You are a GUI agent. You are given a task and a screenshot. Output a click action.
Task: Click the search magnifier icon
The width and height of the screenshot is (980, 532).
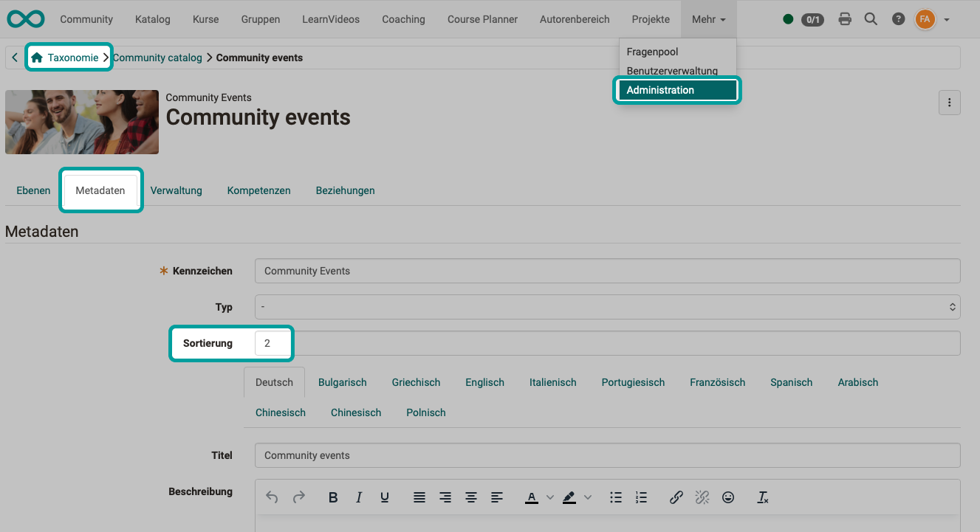pyautogui.click(x=871, y=19)
